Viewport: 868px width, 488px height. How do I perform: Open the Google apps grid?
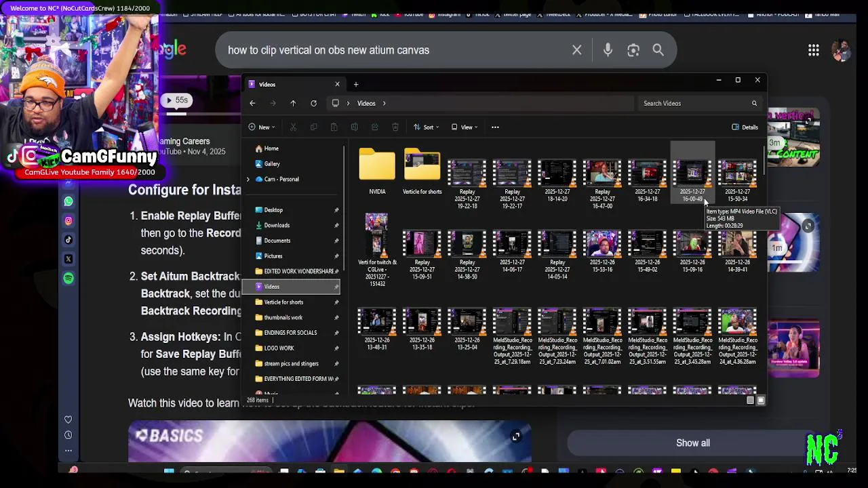click(x=813, y=50)
